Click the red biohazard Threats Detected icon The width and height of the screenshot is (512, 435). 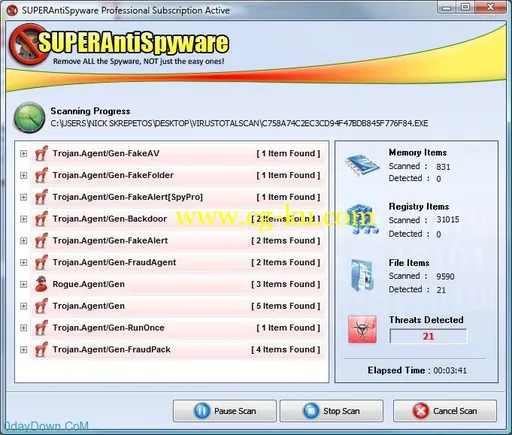pyautogui.click(x=362, y=329)
